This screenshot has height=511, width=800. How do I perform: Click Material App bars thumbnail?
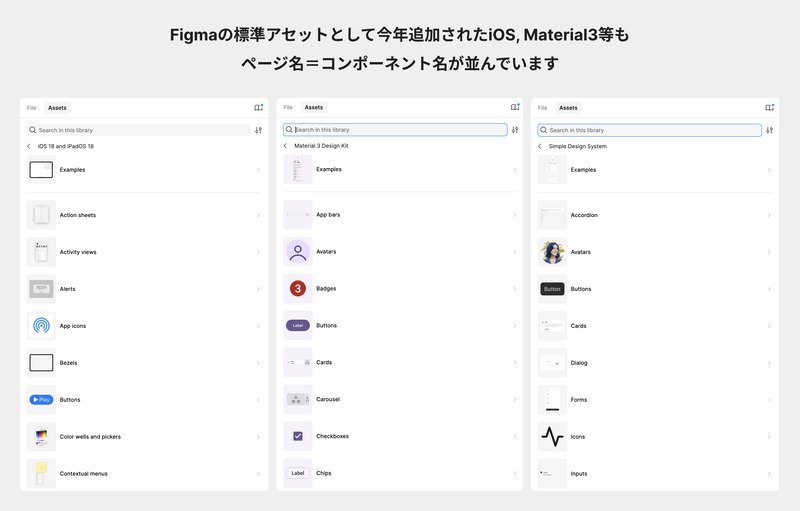pyautogui.click(x=298, y=215)
